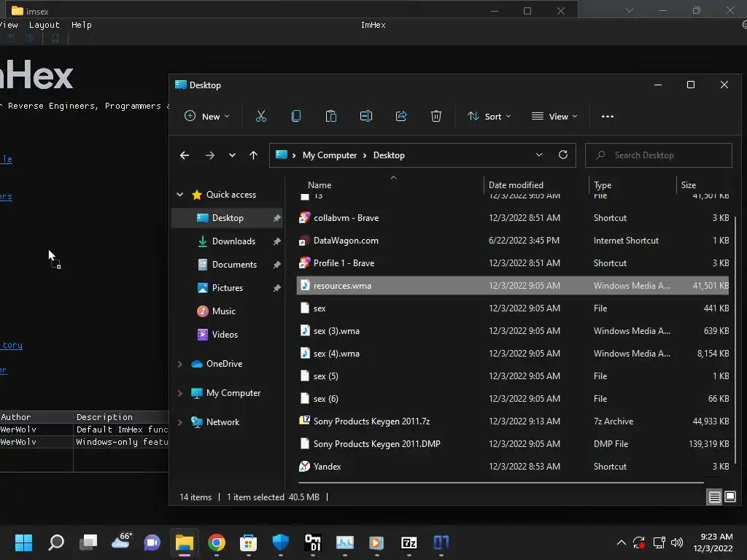Open recent locations dropdown arrow

pos(232,155)
